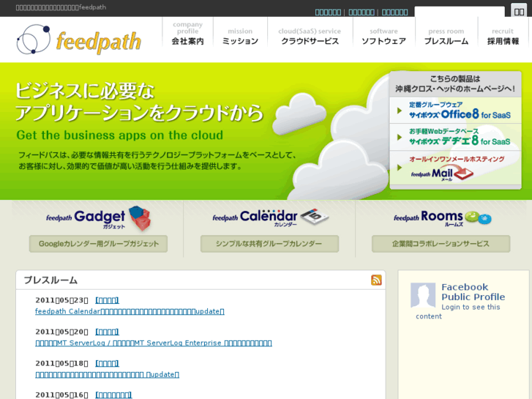This screenshot has height=399, width=532.
Task: Open the 採用情報 recruit menu item
Action: coord(503,37)
